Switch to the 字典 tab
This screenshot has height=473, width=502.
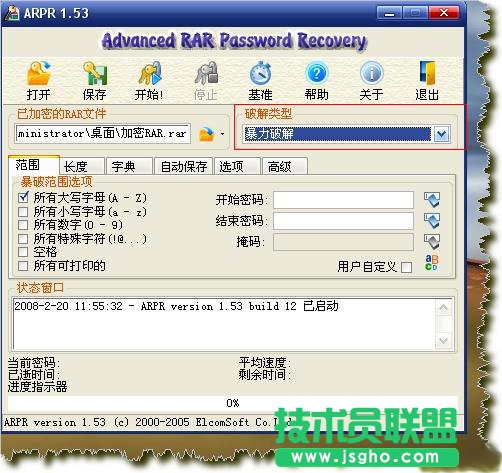pos(129,166)
